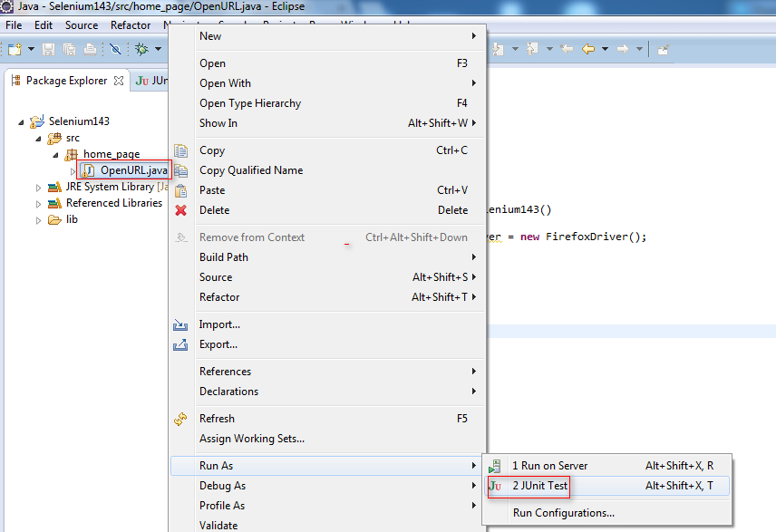Select 2 JUnit Test option

tap(607, 486)
